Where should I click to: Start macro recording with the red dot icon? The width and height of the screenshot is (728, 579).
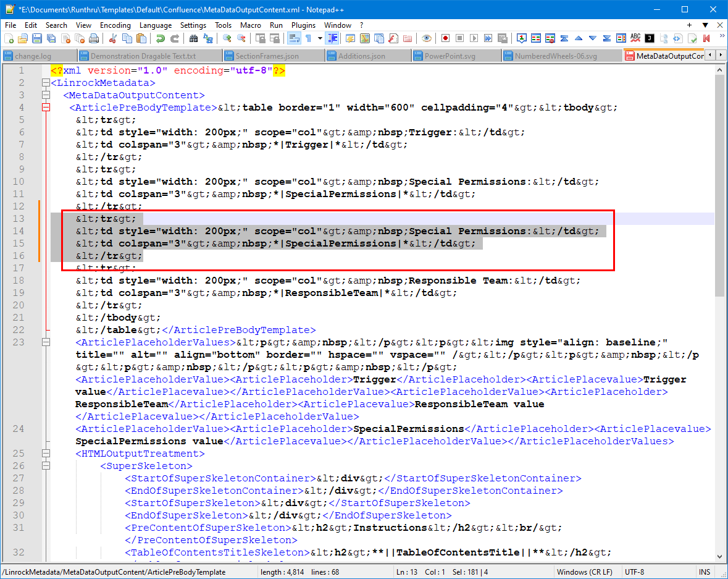coord(445,38)
